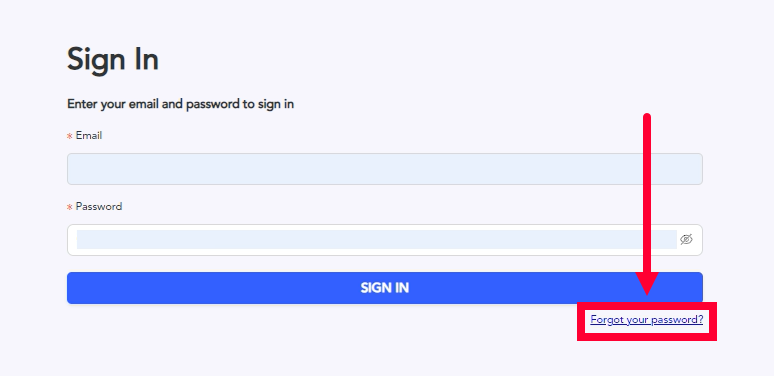Focus the Email input field
The height and width of the screenshot is (376, 774).
coord(385,169)
